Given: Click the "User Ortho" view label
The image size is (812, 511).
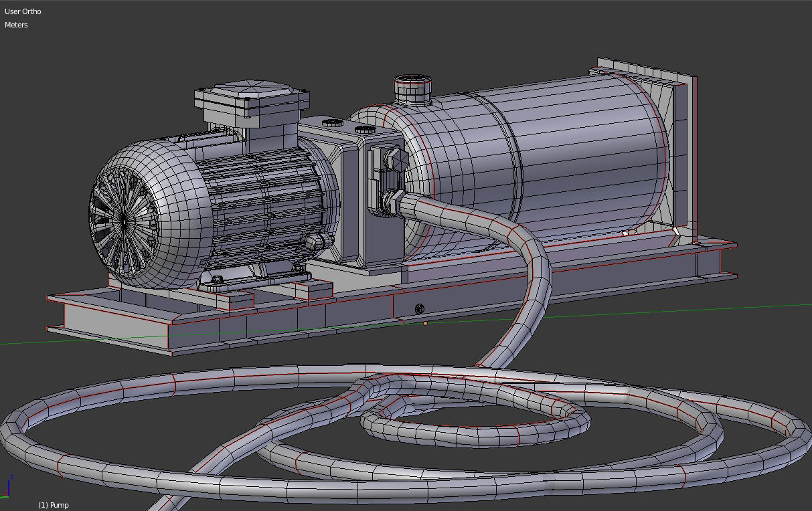Looking at the screenshot, I should click(x=23, y=11).
